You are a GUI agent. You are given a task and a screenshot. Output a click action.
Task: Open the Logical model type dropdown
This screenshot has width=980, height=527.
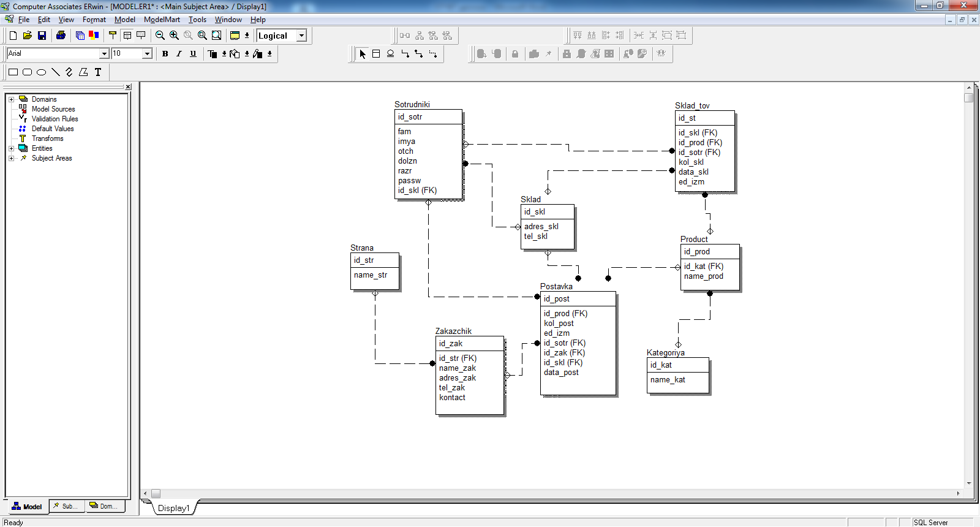301,36
